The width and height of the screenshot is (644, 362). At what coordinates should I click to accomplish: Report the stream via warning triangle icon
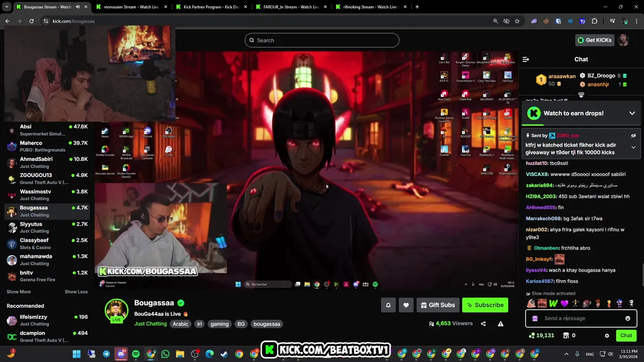[501, 324]
